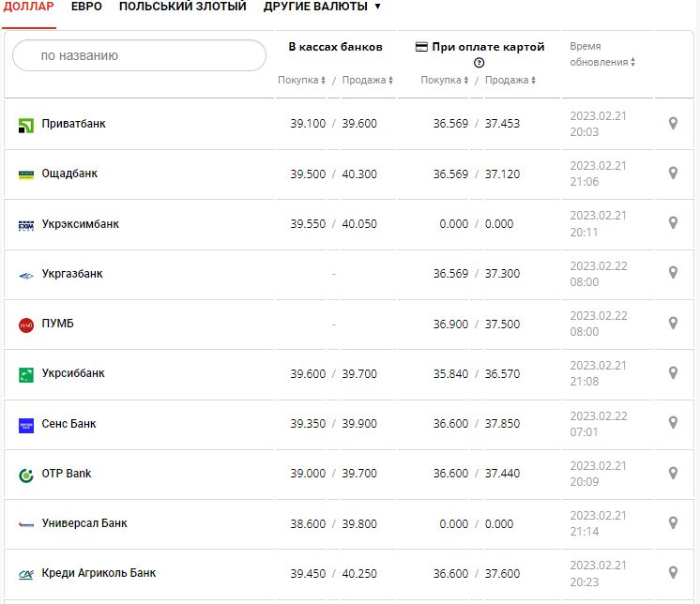This screenshot has height=604, width=700.
Task: Click the map pin icon for Приватбанк
Action: 673,123
